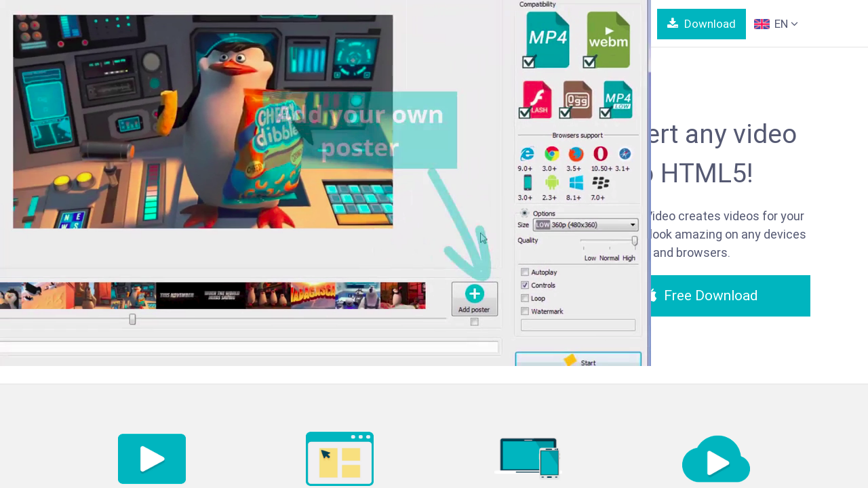Click the Quality slider handle
Viewport: 868px width, 488px height.
(635, 241)
